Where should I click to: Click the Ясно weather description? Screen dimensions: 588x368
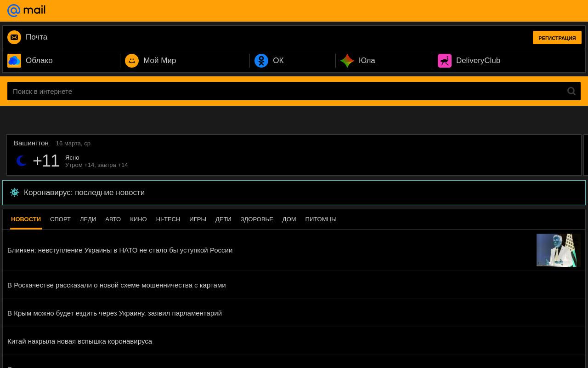tap(72, 158)
